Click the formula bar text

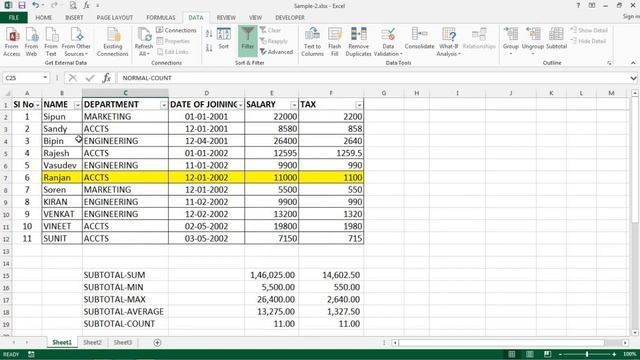point(147,78)
